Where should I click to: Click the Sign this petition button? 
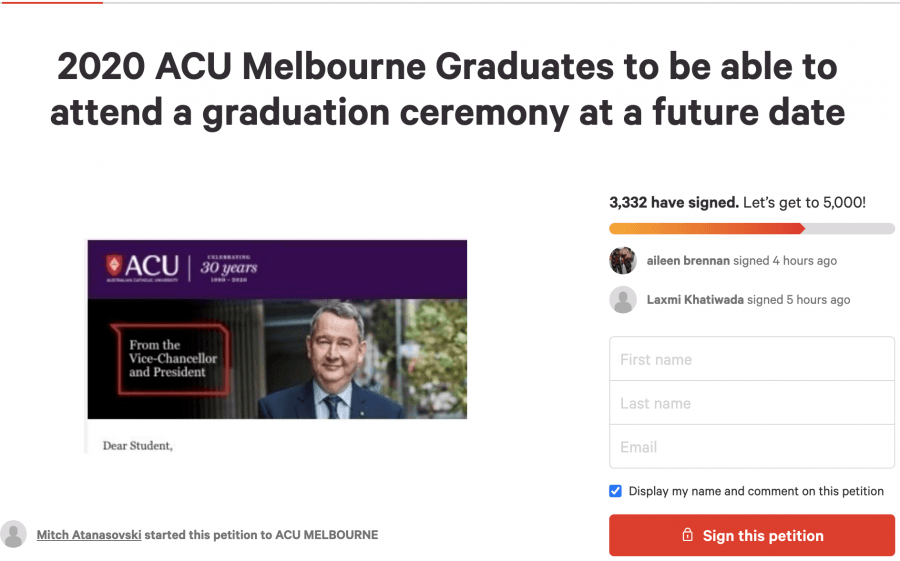[752, 535]
